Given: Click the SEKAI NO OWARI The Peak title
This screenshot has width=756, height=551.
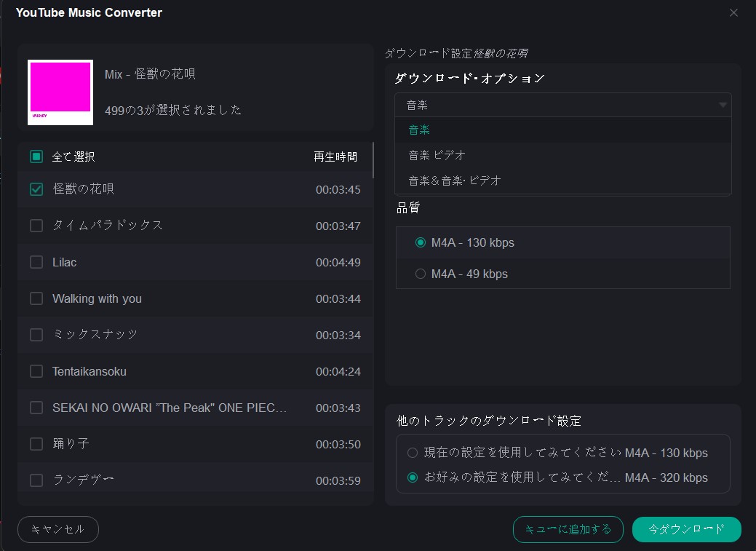Looking at the screenshot, I should (x=170, y=408).
